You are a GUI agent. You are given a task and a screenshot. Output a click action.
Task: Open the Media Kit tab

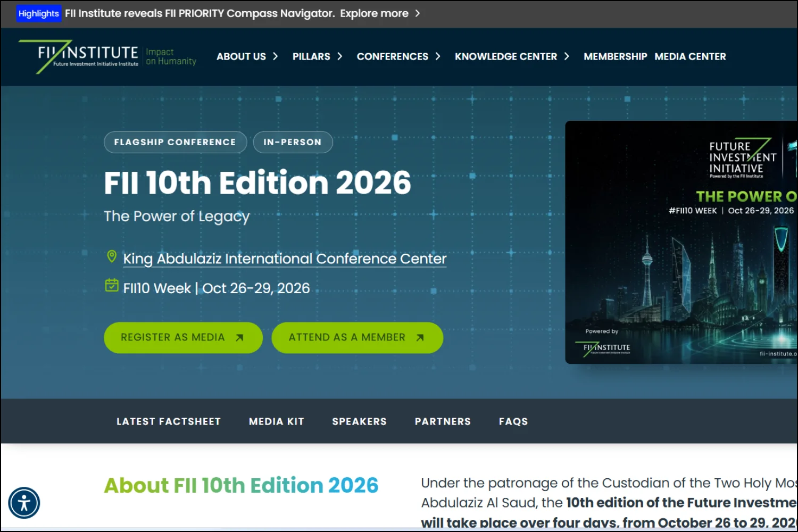click(277, 421)
